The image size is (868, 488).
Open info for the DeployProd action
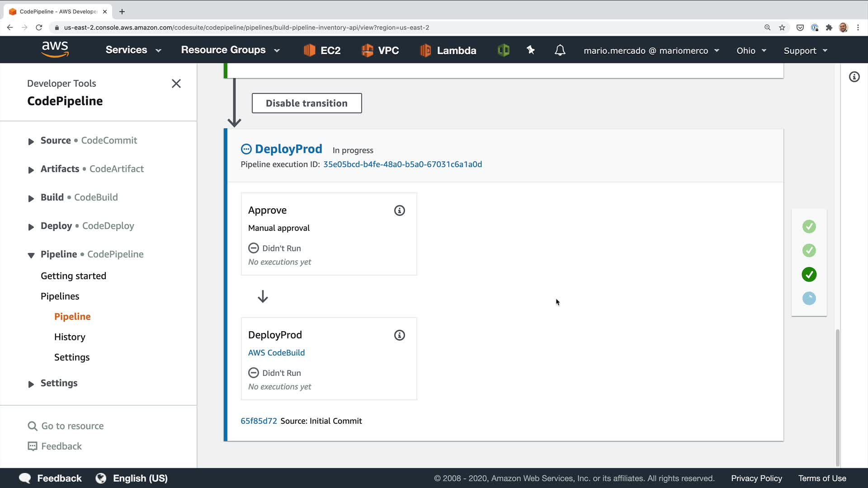pos(399,335)
